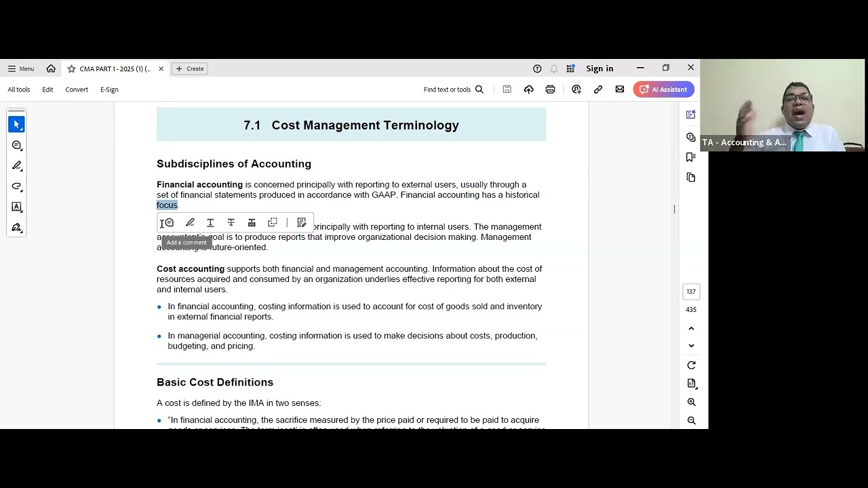Open the Help question mark icon
Image resolution: width=868 pixels, height=488 pixels.
[x=537, y=68]
